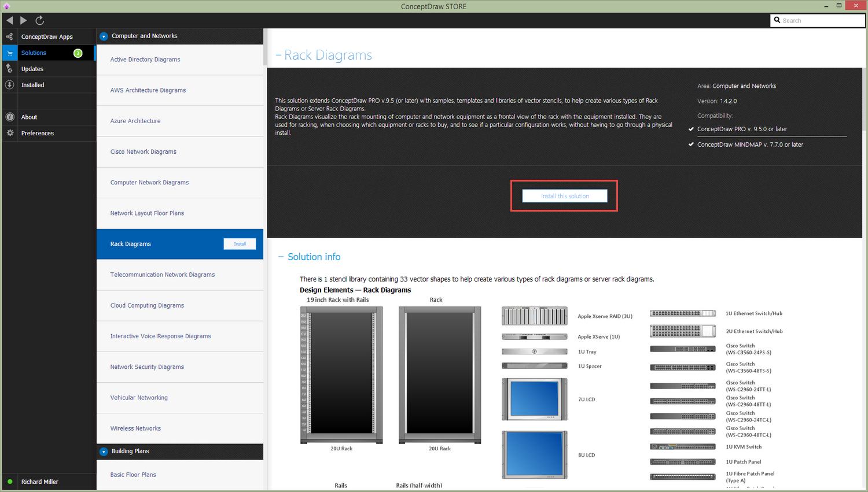Collapse the Computer and Networks category

click(104, 36)
